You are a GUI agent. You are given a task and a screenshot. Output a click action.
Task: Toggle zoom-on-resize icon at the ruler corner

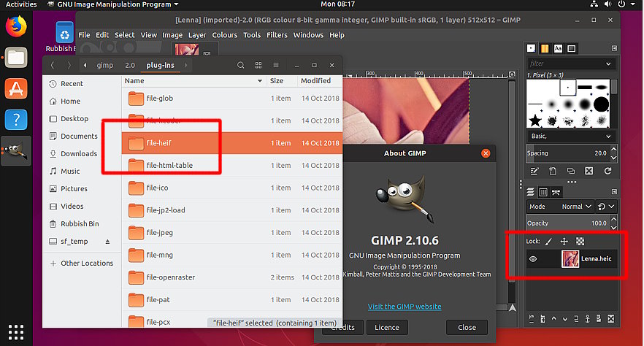512,74
